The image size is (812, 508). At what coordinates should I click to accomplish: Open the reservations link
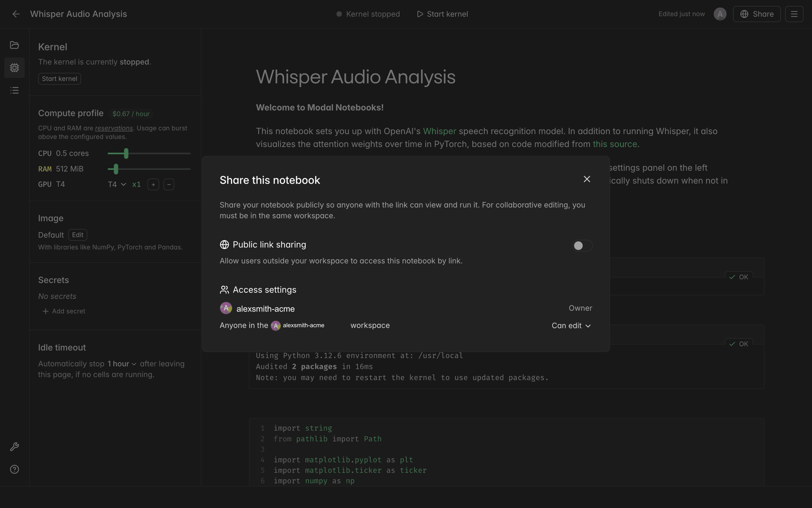pyautogui.click(x=114, y=128)
